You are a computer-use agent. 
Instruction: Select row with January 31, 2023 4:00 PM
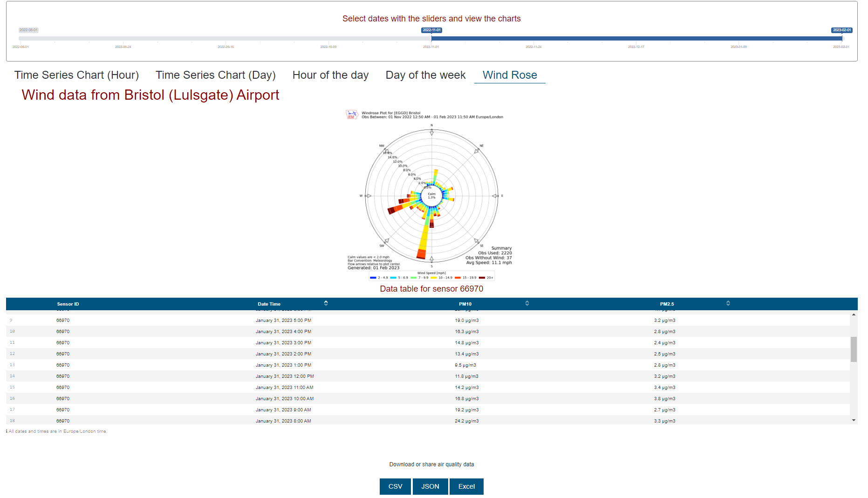428,332
